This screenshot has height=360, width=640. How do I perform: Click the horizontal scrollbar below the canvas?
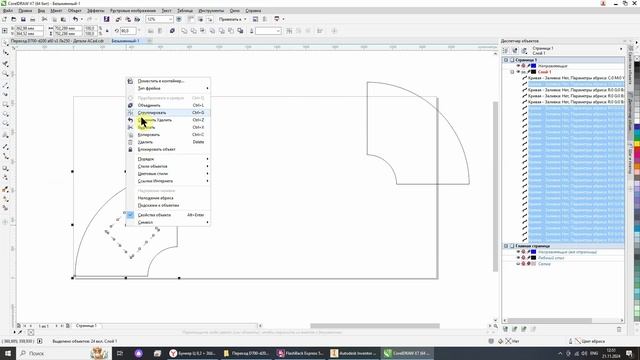375,326
